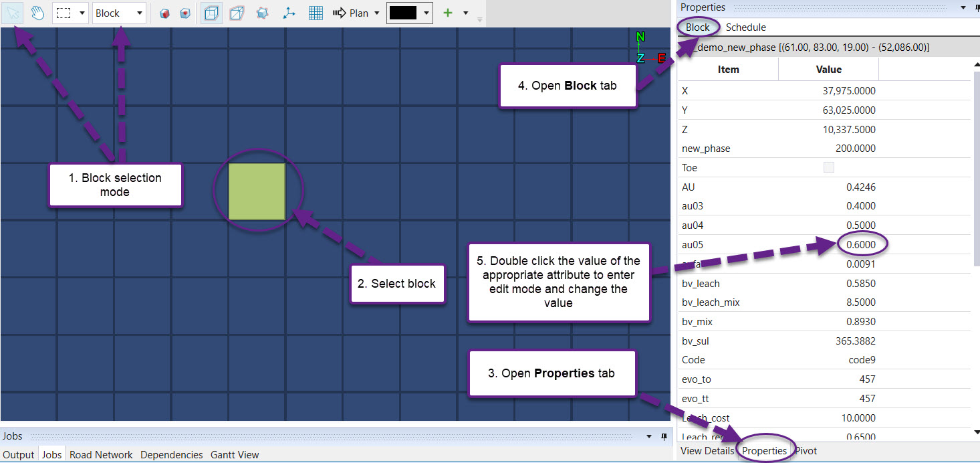Select the X value 37,975.0000
This screenshot has width=980, height=463.
[x=849, y=91]
